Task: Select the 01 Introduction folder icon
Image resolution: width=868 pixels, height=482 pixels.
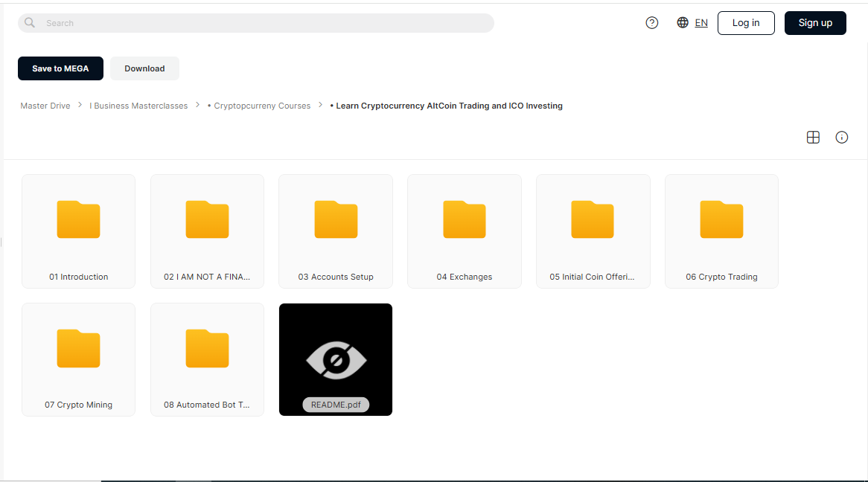Action: click(x=79, y=219)
